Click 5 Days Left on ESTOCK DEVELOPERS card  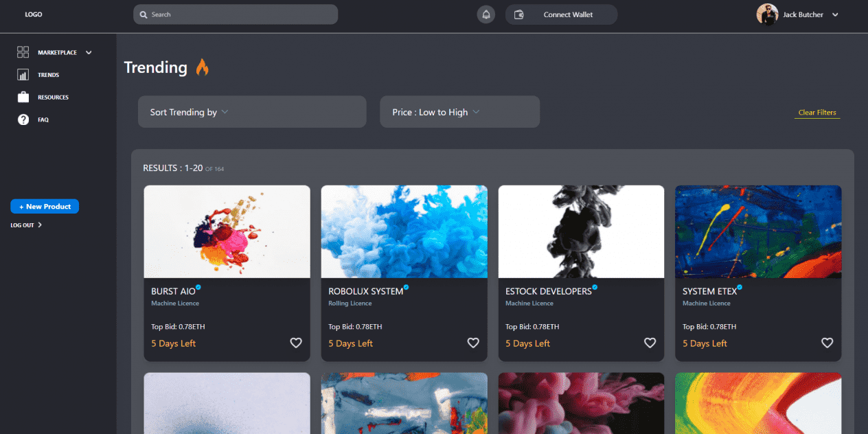click(x=528, y=343)
